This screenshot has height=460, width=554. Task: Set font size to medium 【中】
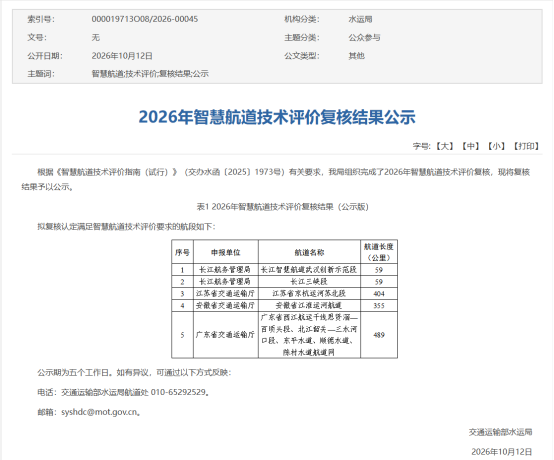point(470,146)
